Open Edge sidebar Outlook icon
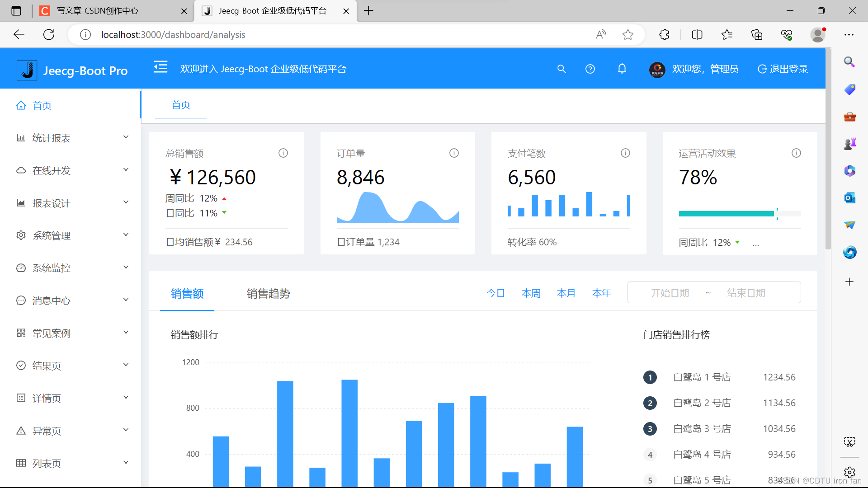The width and height of the screenshot is (868, 488). click(x=849, y=198)
